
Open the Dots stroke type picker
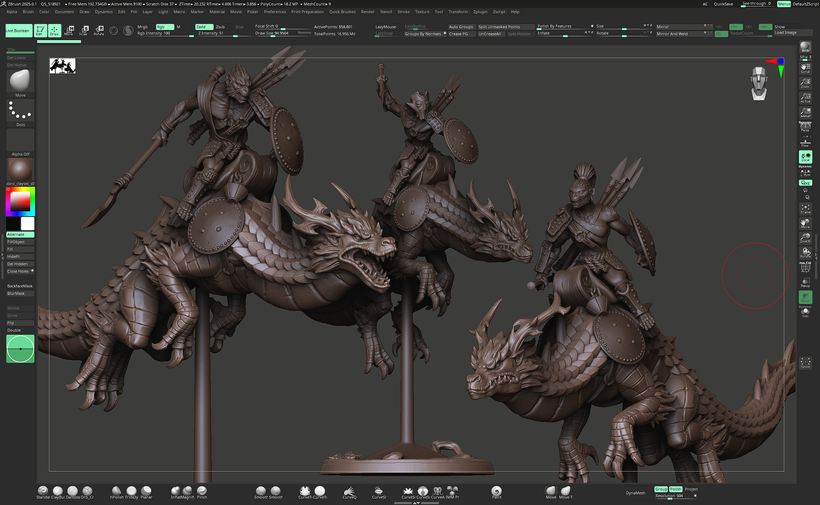pos(20,111)
